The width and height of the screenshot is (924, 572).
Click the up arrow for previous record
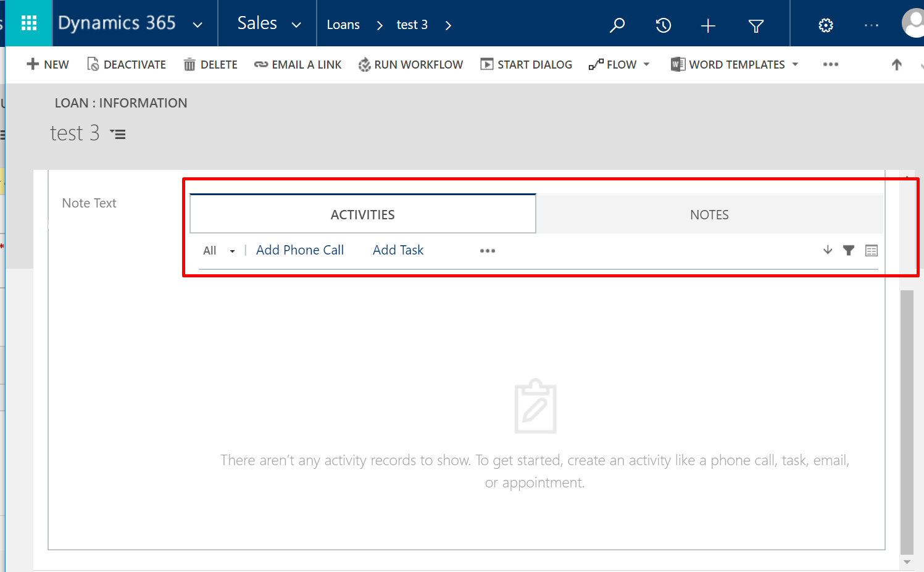pos(896,64)
